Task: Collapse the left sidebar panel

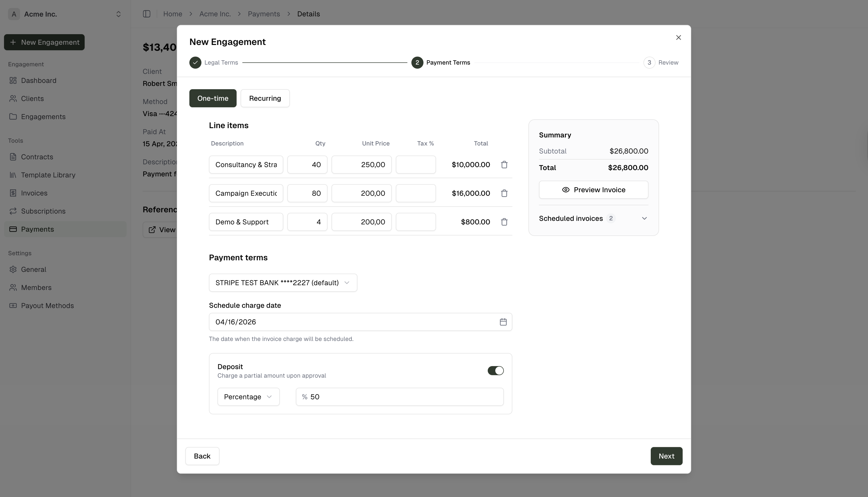Action: tap(147, 14)
